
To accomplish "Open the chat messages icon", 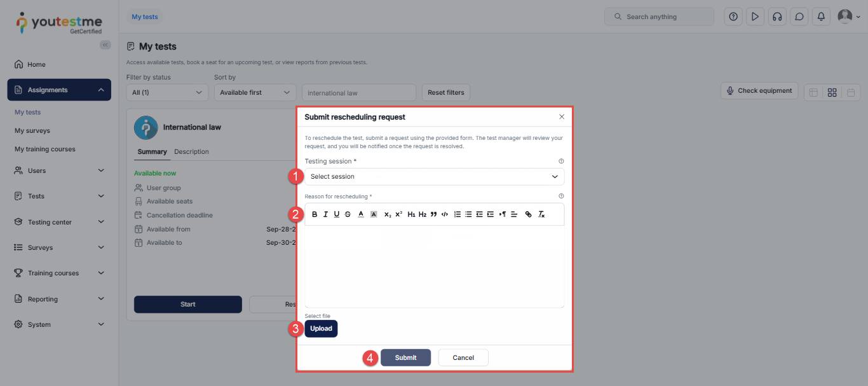I will coord(799,17).
